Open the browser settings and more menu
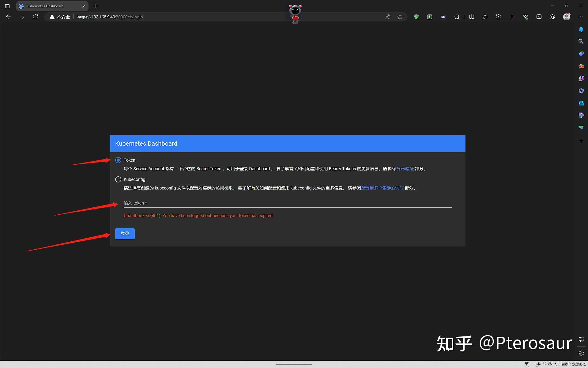Image resolution: width=588 pixels, height=368 pixels. (x=581, y=17)
